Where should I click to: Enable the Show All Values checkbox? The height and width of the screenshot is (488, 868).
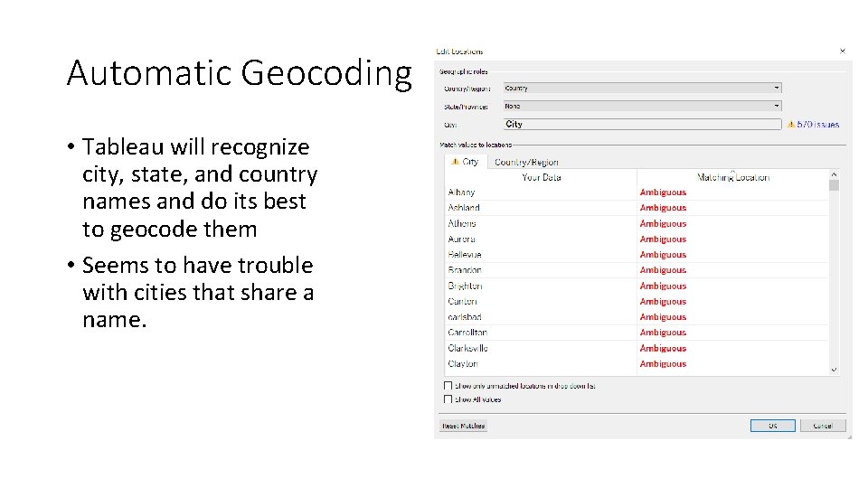pyautogui.click(x=448, y=399)
